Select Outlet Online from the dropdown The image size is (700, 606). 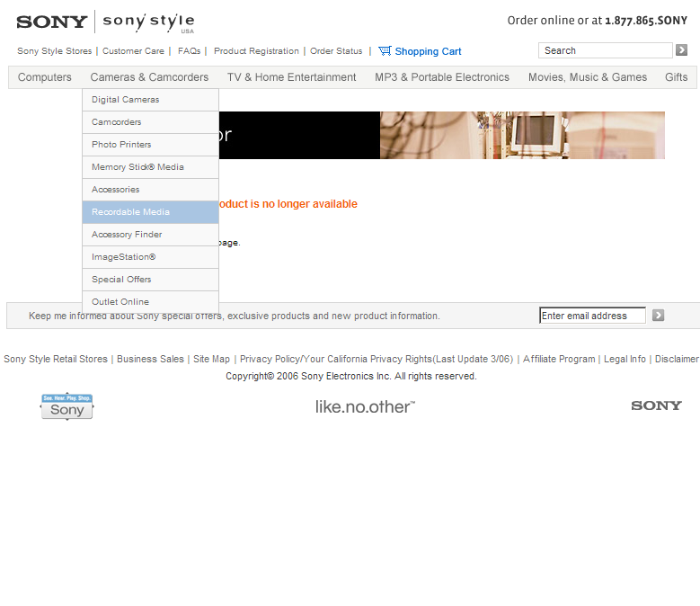(x=150, y=302)
